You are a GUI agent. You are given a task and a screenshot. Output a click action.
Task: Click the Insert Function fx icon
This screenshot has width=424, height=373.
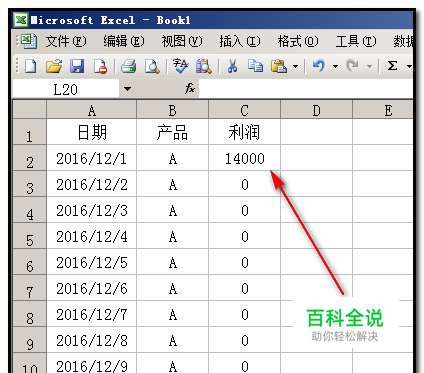(190, 89)
